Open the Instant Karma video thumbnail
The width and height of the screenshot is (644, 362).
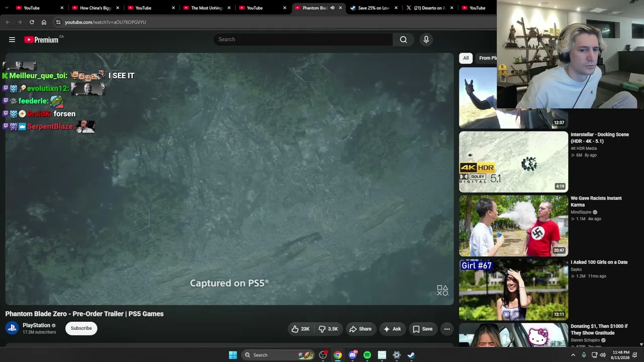click(x=513, y=226)
